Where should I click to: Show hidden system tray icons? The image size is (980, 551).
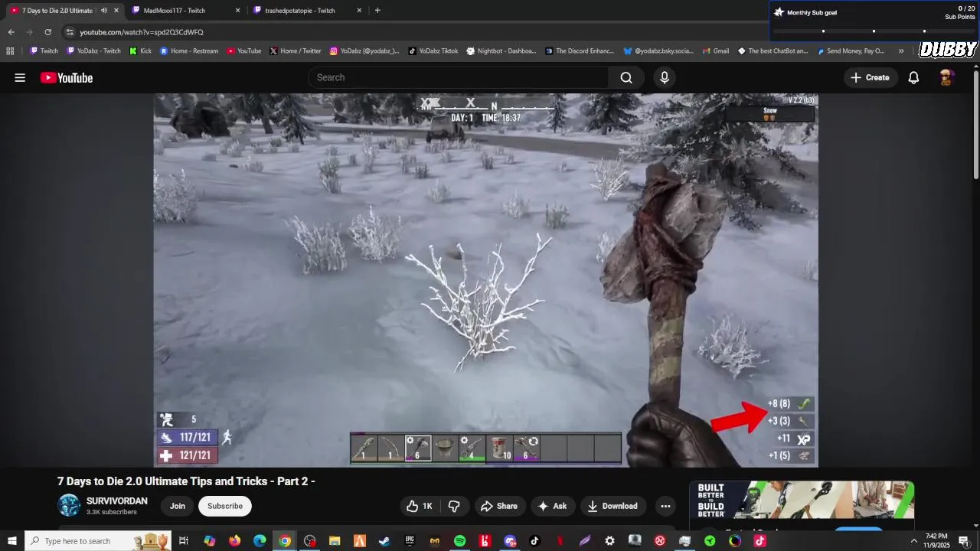point(913,541)
